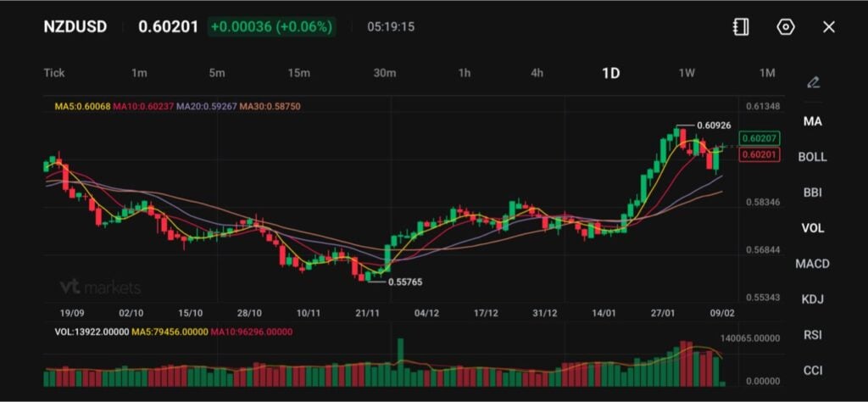Switch chart to 1h timeframe
This screenshot has width=868, height=402.
pos(465,73)
